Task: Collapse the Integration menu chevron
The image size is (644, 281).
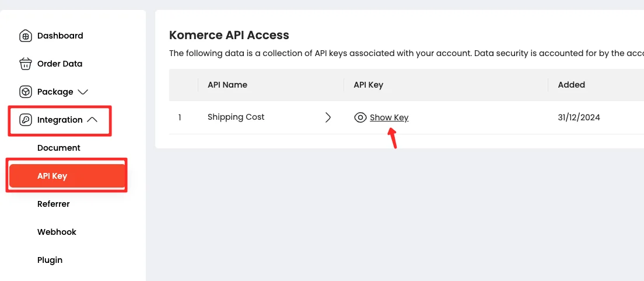Action: 92,120
